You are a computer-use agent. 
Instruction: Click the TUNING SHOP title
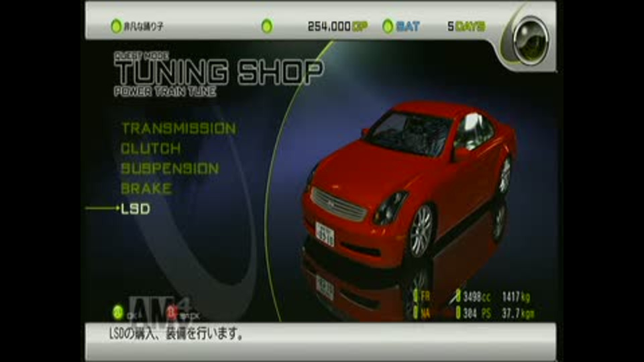click(219, 72)
